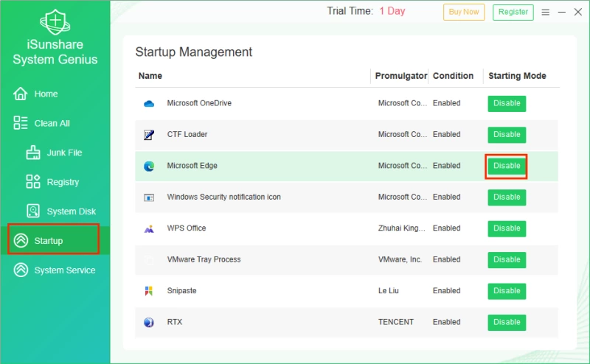Click the WPS Office app icon

149,228
